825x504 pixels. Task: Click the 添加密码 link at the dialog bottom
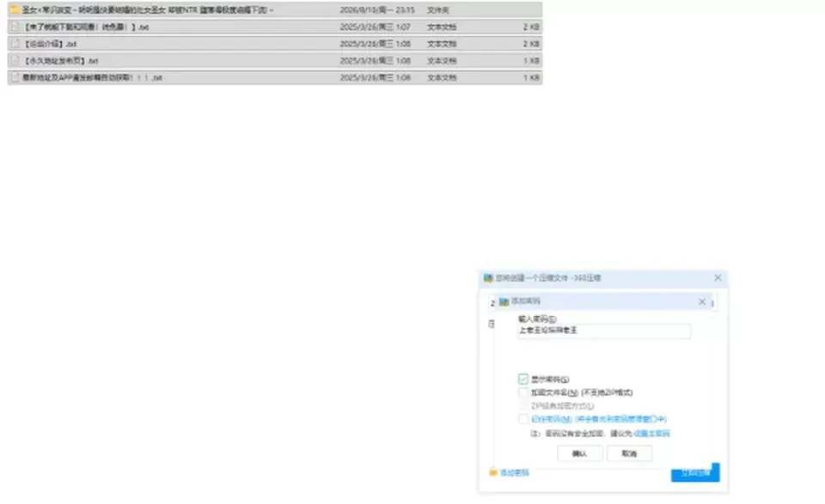[514, 473]
